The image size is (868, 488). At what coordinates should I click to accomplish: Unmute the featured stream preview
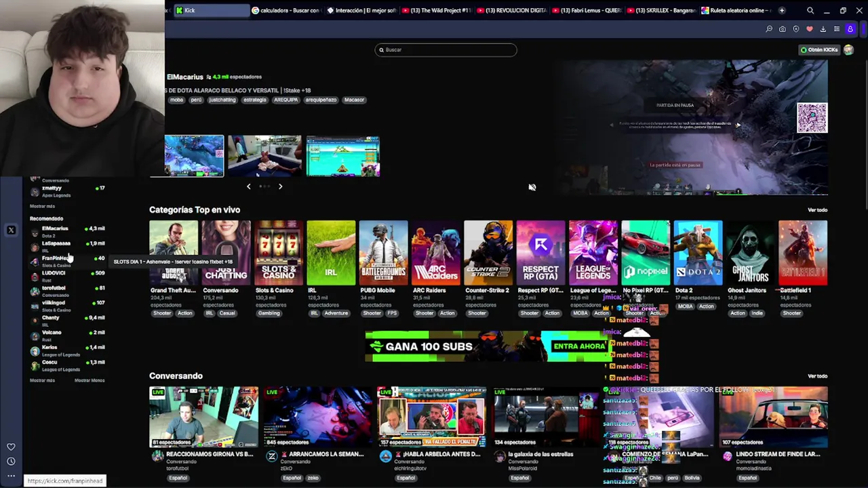click(532, 187)
